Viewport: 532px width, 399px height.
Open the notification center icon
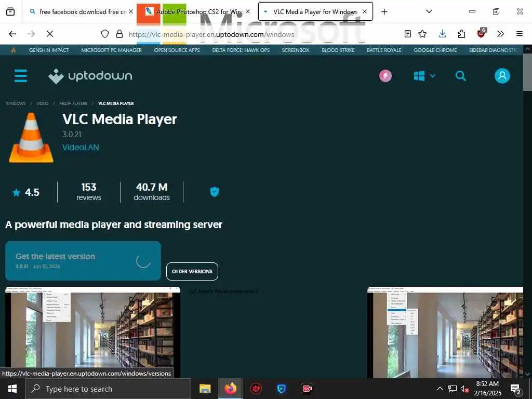pyautogui.click(x=516, y=389)
